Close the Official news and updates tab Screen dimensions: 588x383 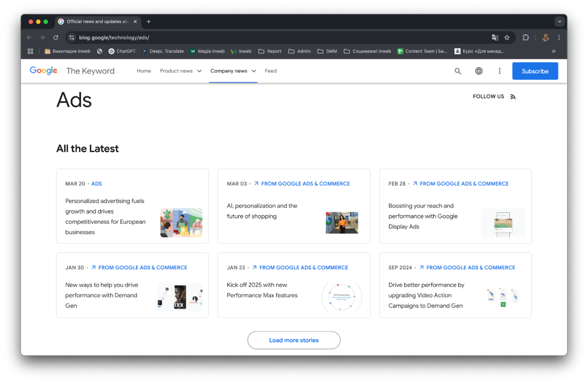click(x=135, y=22)
